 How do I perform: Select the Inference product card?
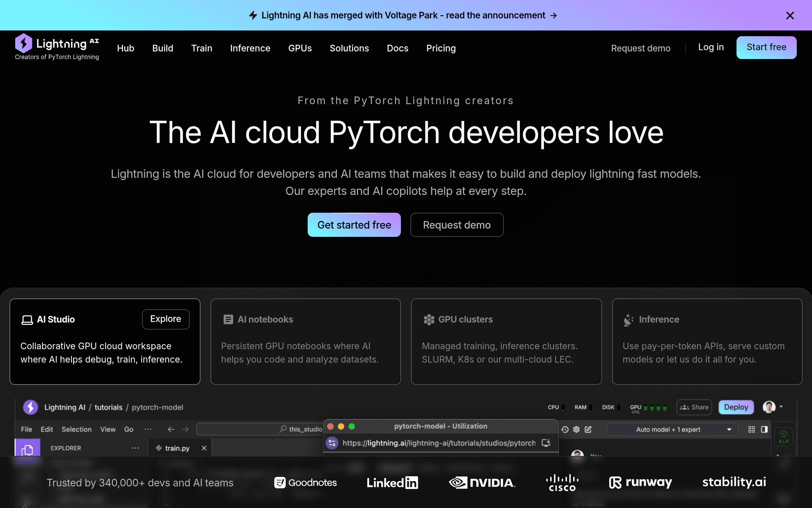point(707,341)
